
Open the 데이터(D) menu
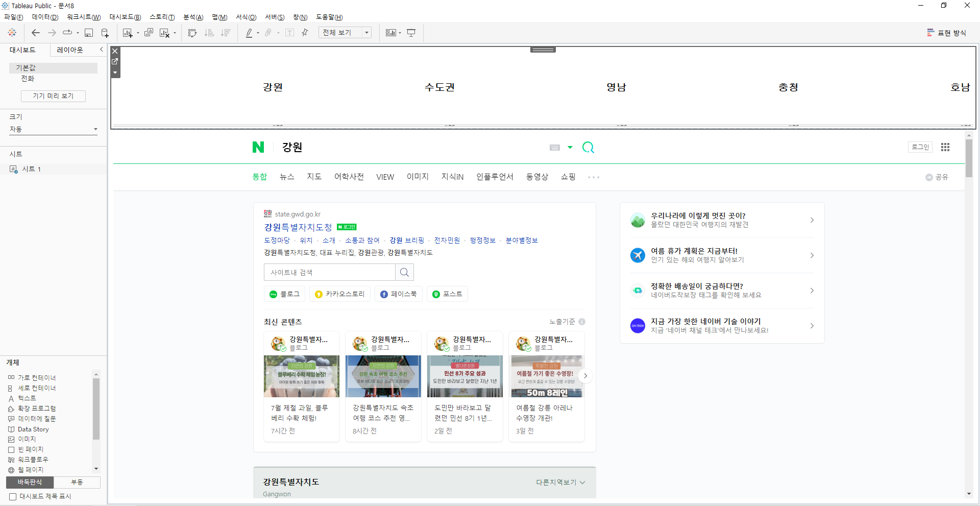[45, 17]
